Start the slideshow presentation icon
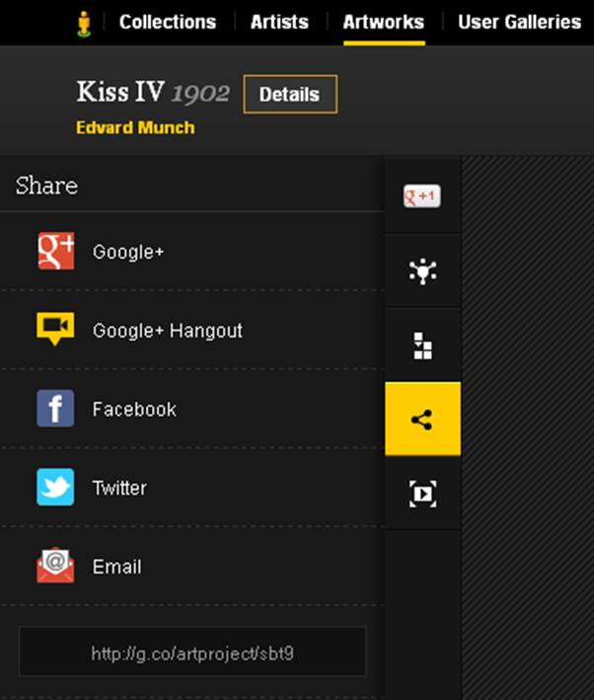594x700 pixels. [423, 494]
